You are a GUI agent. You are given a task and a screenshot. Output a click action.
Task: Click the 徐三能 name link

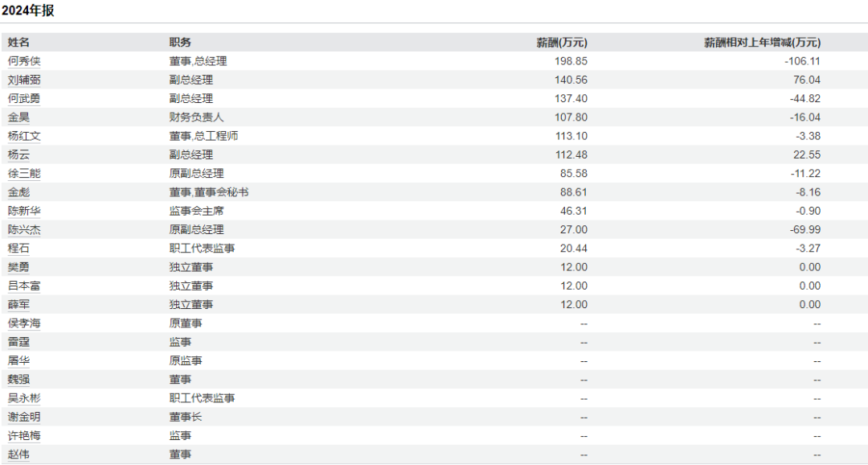(24, 173)
